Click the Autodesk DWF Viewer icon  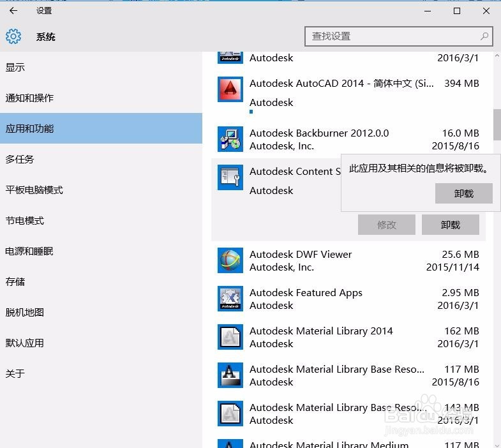point(230,260)
